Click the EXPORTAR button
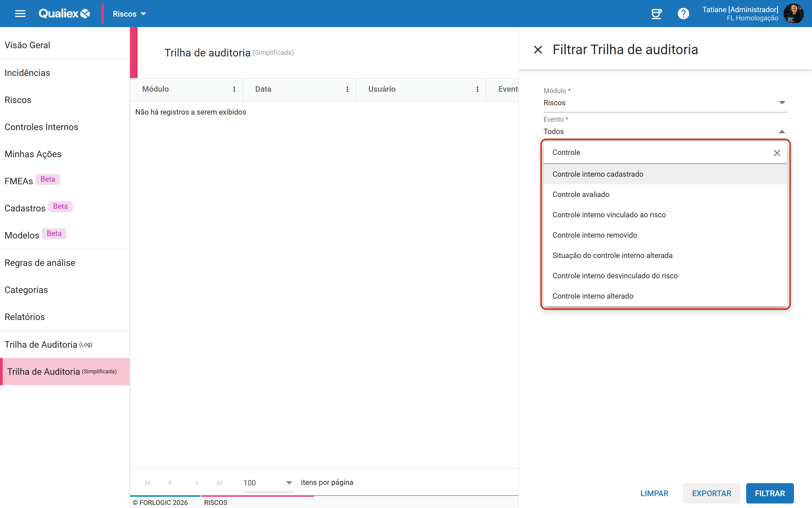The height and width of the screenshot is (508, 812). (711, 493)
